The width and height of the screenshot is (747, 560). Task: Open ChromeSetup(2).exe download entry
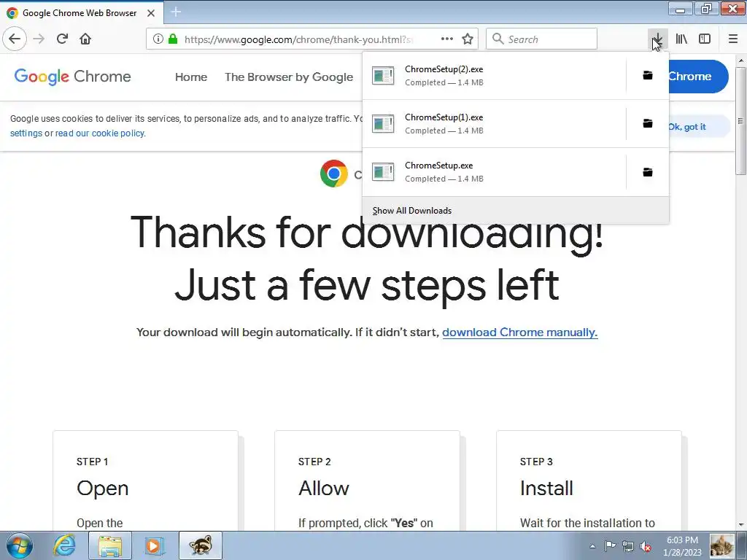[494, 75]
